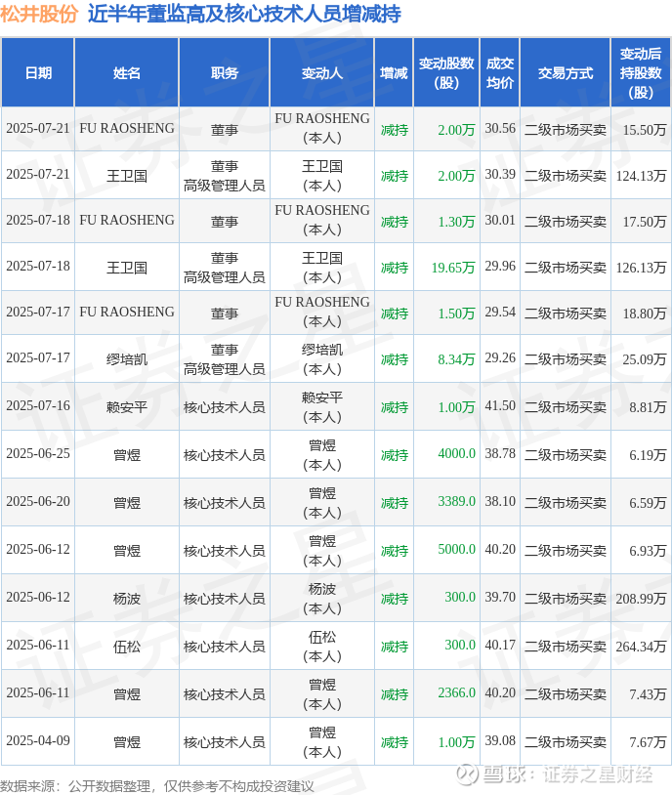Click the 成交均价 column header

coord(500,73)
